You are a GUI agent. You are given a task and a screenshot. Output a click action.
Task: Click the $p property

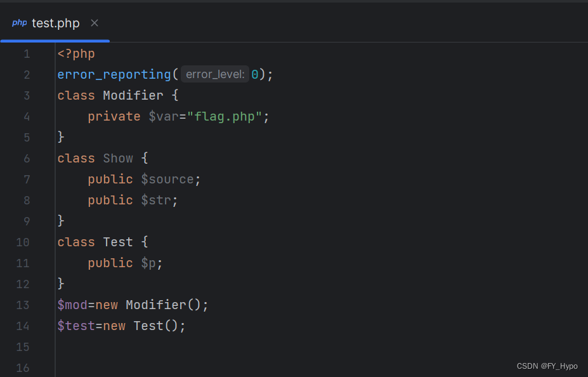pos(148,263)
